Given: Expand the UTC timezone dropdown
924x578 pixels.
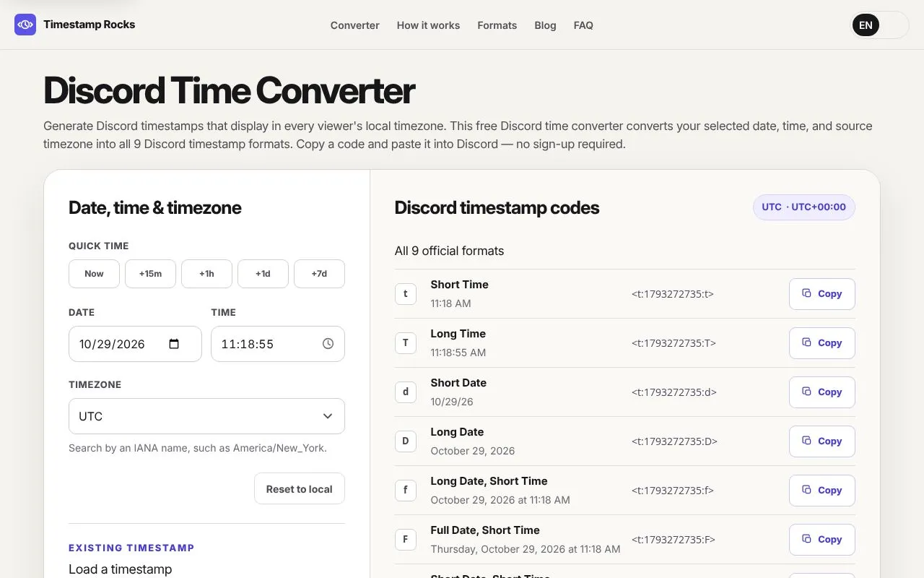Looking at the screenshot, I should click(x=206, y=416).
